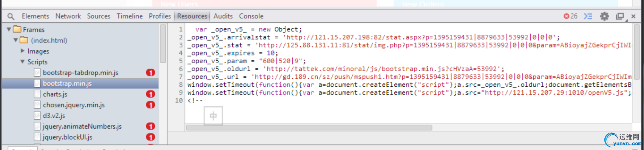Click the '<!--' comment line
The height and width of the screenshot is (150, 644).
pos(195,101)
